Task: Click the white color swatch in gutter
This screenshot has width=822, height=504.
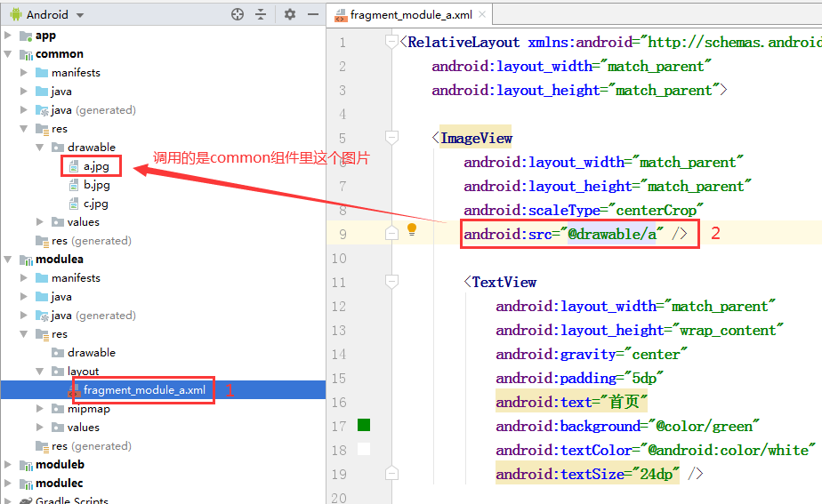Action: (x=364, y=449)
